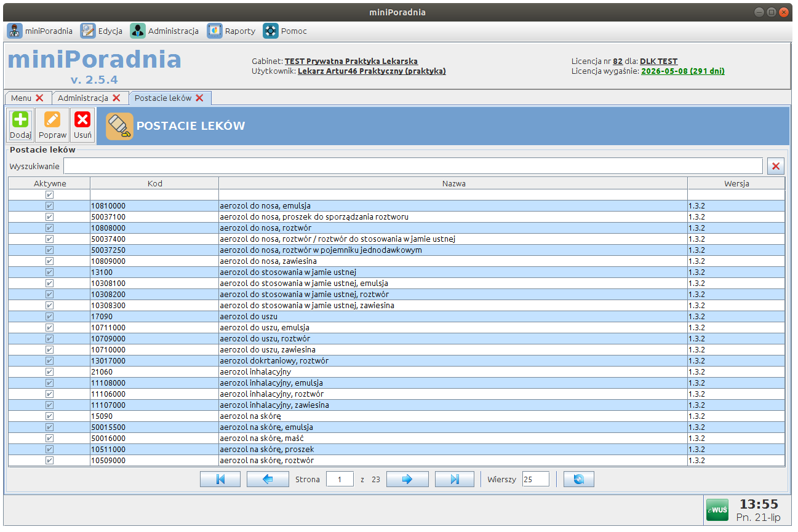Sort by the Kod column header
Viewport: 798px width, 532px height.
(x=154, y=183)
